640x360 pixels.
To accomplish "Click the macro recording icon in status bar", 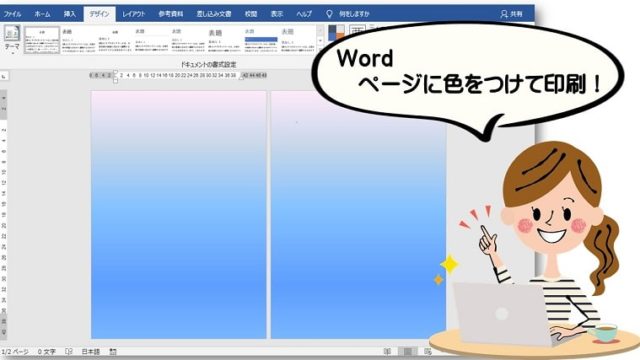I will coord(113,351).
